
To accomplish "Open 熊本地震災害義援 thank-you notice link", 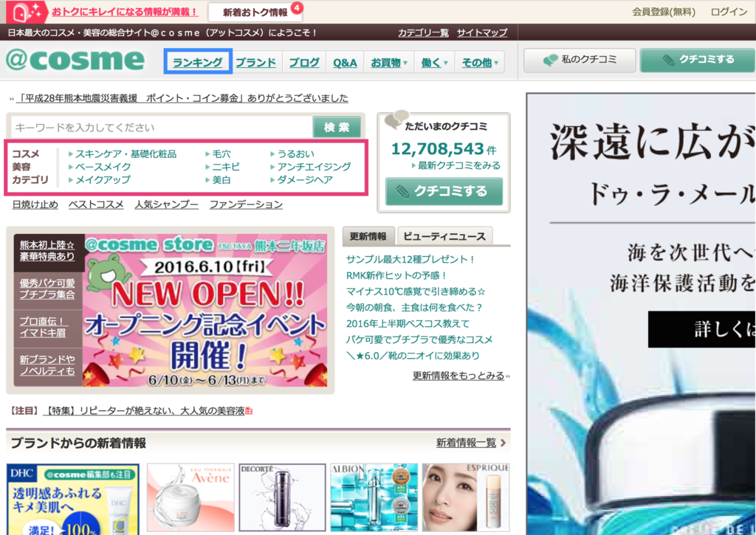I will point(182,98).
